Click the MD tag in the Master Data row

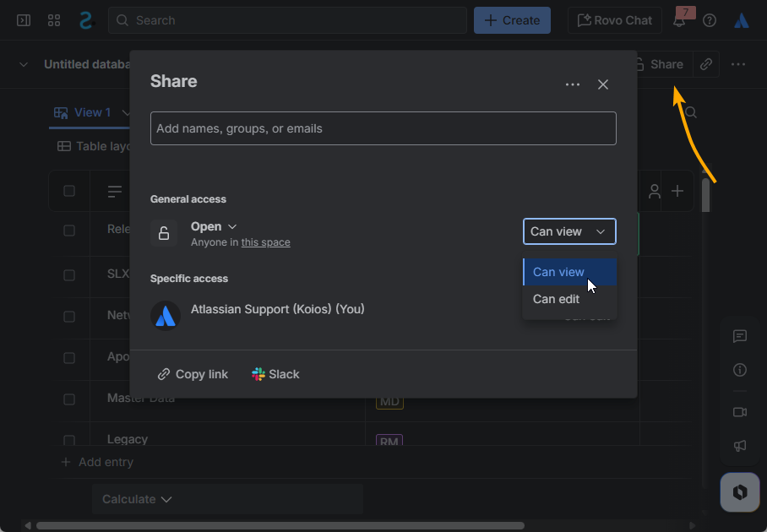(389, 403)
